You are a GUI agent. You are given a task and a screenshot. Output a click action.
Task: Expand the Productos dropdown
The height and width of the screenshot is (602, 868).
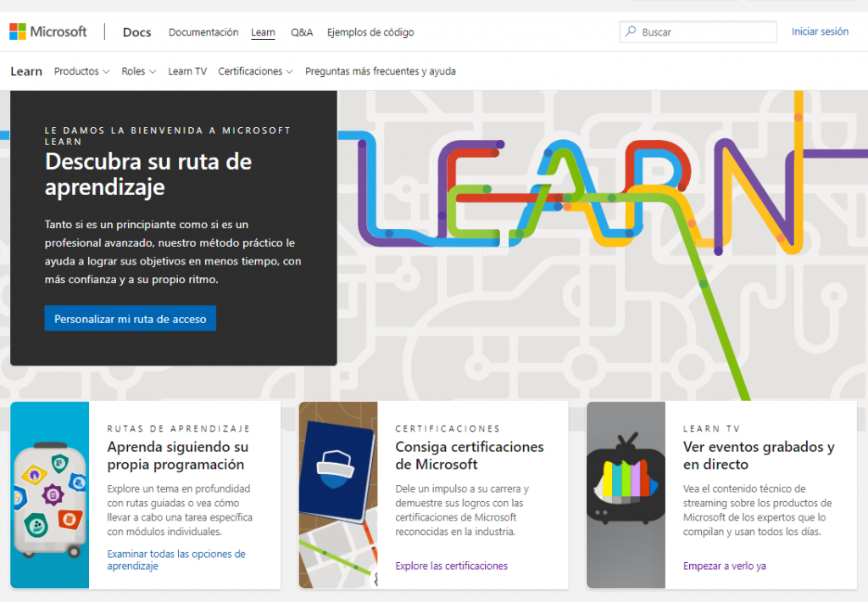[x=81, y=71]
